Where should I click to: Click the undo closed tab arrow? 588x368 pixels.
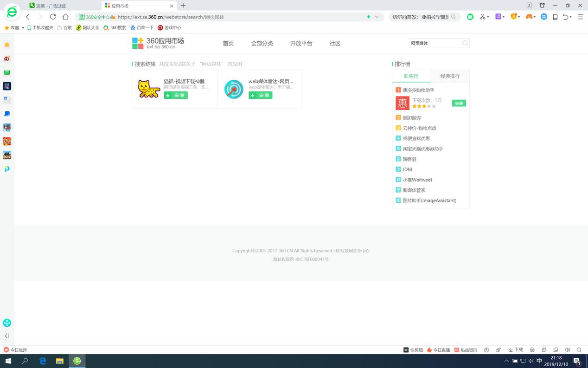point(565,17)
